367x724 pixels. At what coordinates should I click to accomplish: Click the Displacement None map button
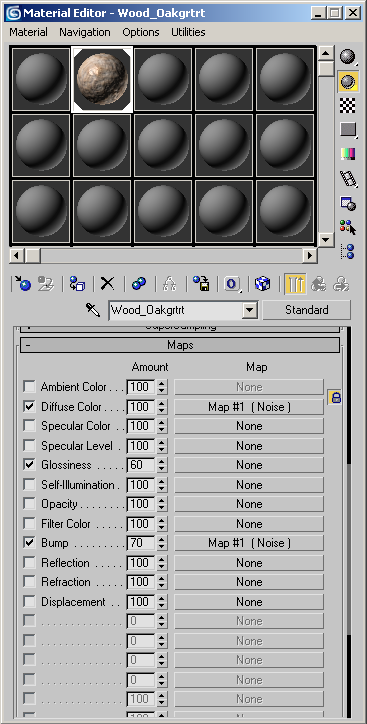tap(249, 602)
